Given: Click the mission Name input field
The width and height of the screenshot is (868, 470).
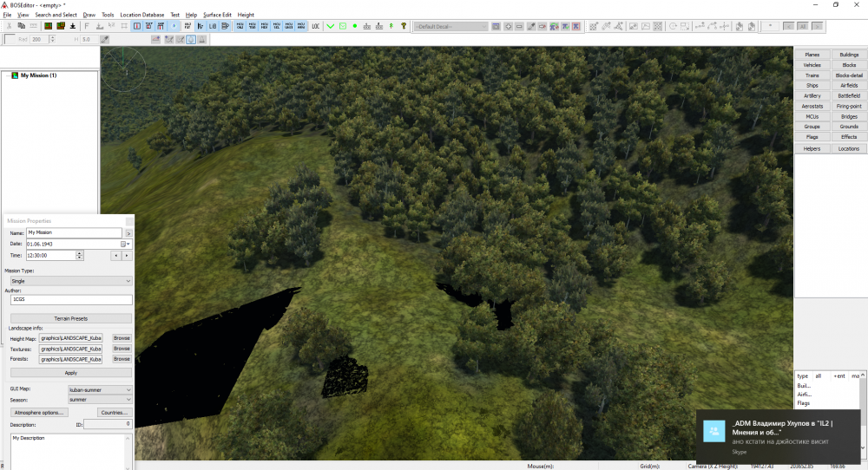Looking at the screenshot, I should [74, 233].
